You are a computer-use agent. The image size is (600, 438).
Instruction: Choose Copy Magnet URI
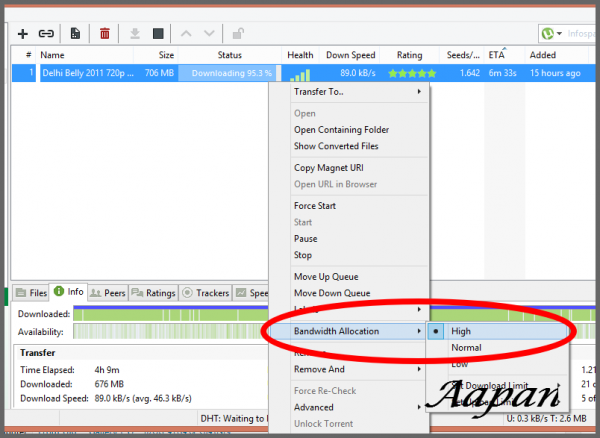[329, 168]
